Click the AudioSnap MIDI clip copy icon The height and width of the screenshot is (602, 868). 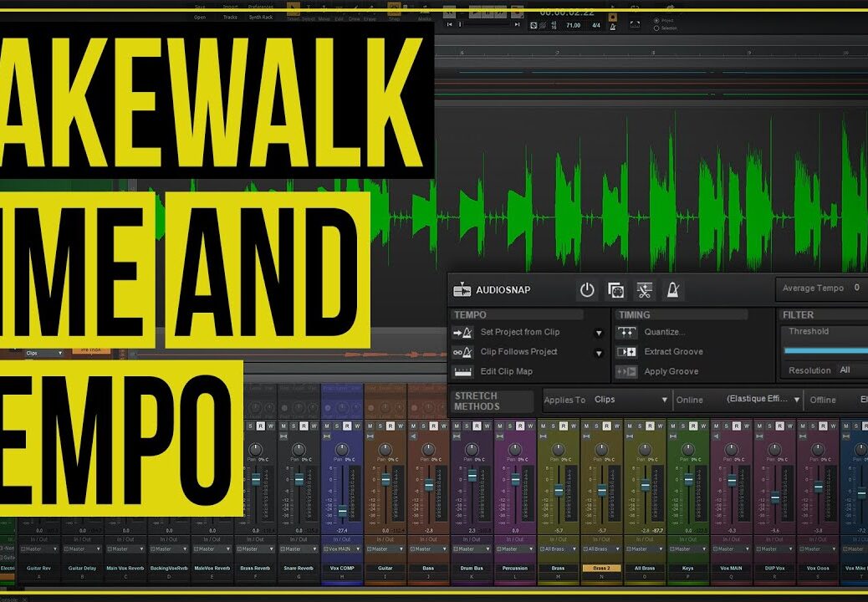[615, 290]
